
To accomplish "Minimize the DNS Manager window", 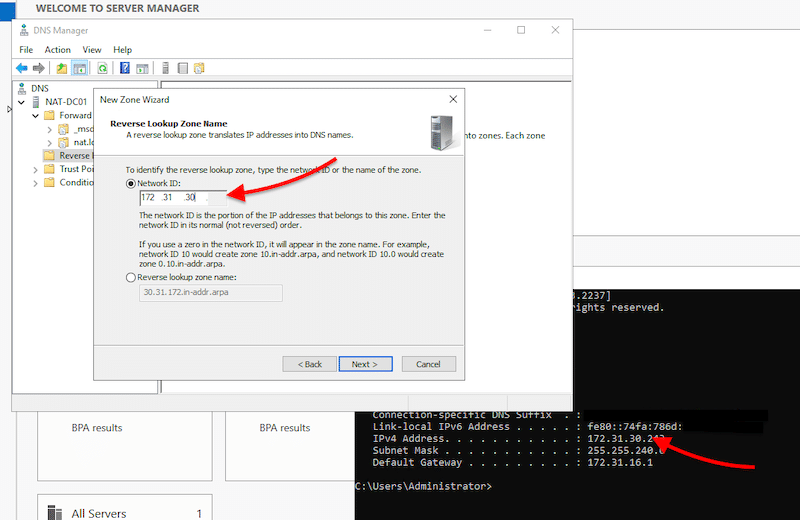I will coord(487,30).
